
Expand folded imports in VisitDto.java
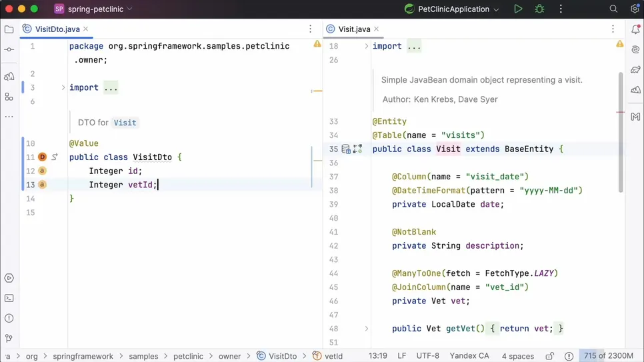click(63, 87)
